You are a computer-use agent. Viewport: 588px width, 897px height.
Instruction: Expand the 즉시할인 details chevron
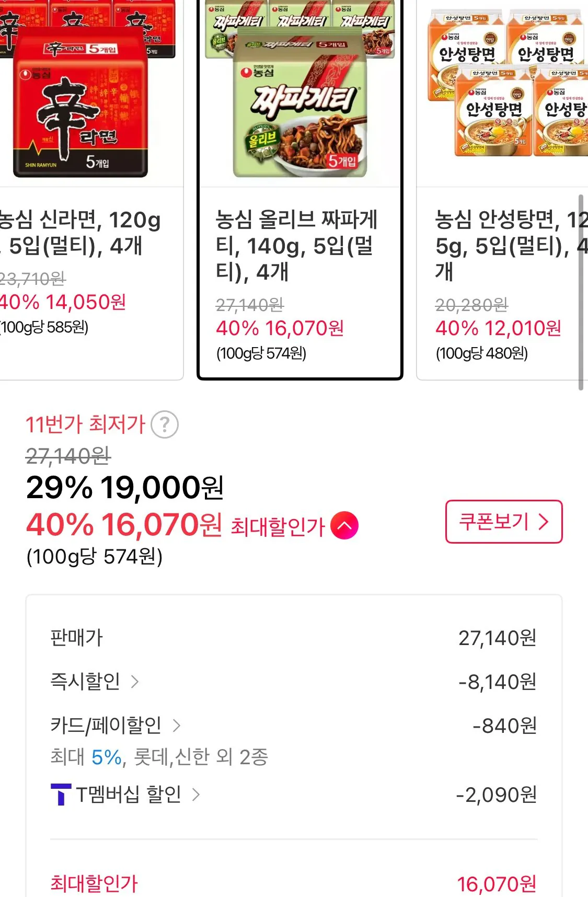coord(135,682)
